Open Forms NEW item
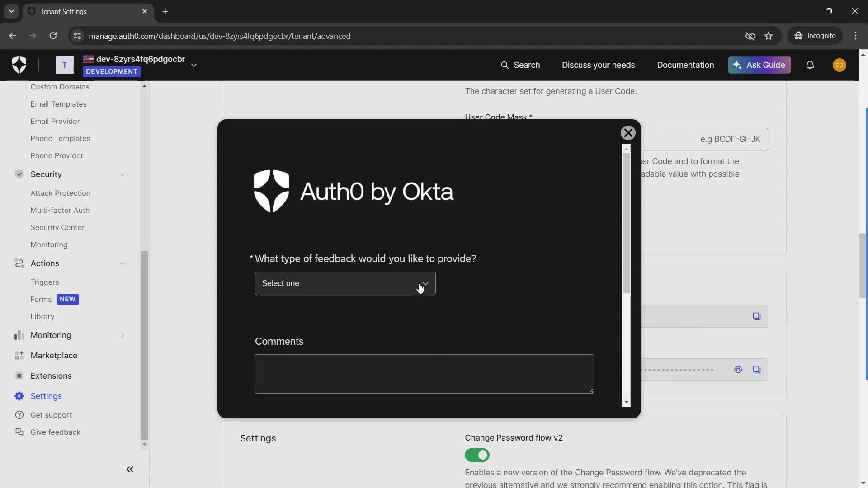This screenshot has width=868, height=488. (x=54, y=299)
